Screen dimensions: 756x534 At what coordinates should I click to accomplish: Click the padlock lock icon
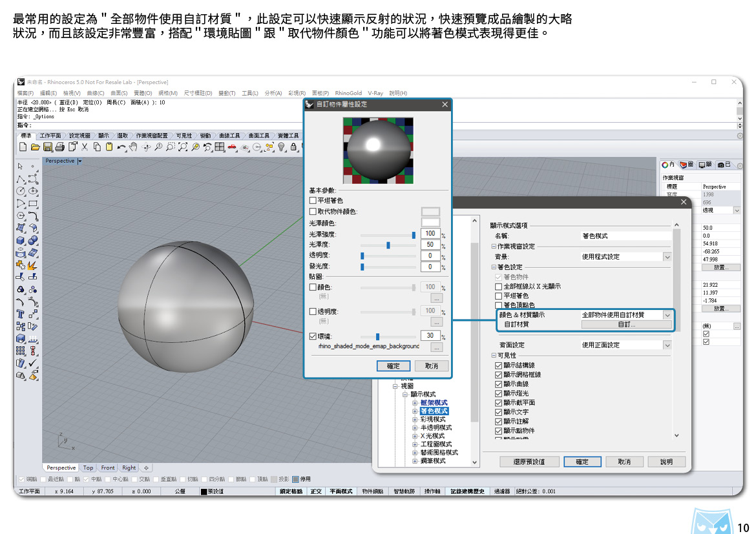click(x=293, y=147)
